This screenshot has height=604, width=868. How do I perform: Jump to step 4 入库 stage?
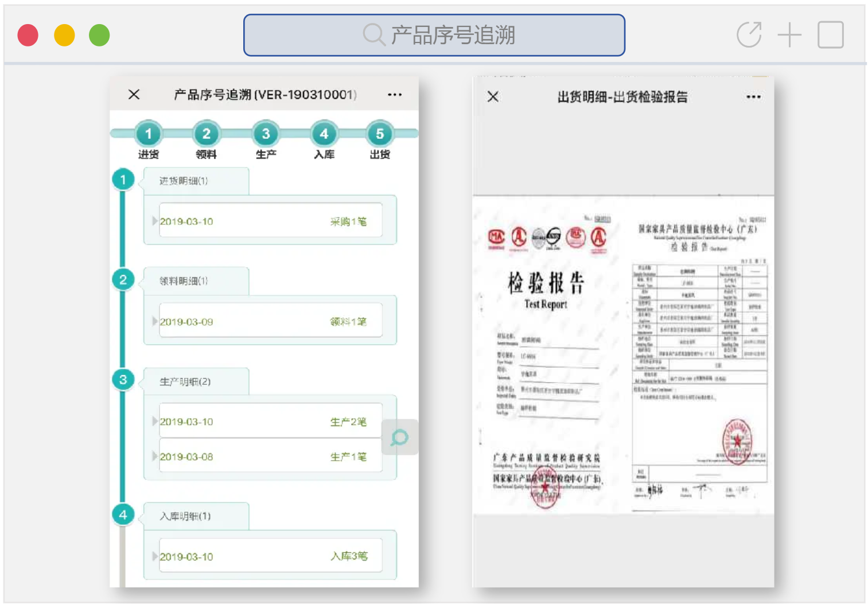[x=324, y=135]
